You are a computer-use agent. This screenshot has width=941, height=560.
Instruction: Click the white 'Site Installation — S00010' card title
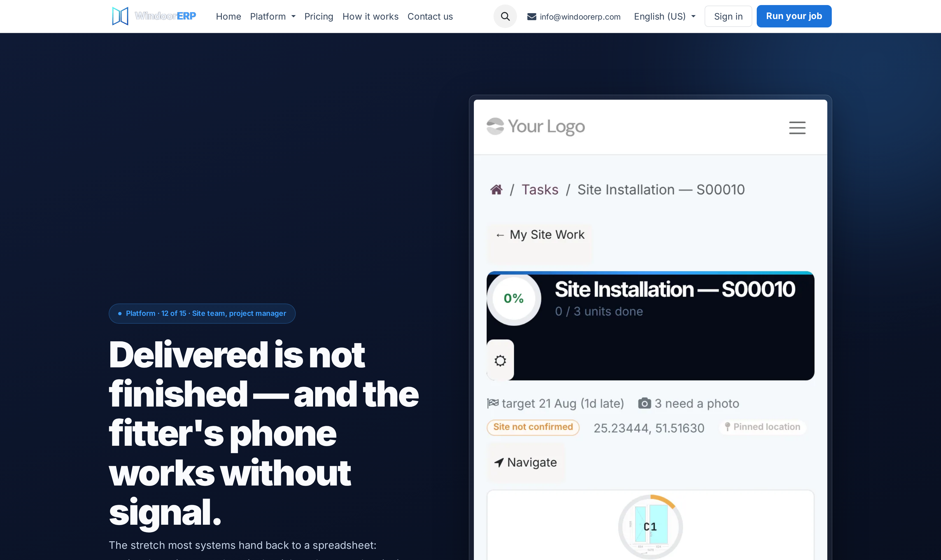tap(675, 290)
